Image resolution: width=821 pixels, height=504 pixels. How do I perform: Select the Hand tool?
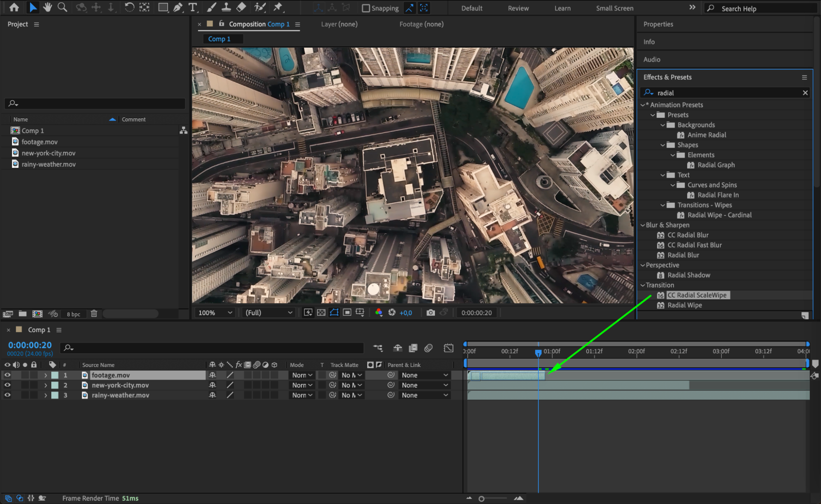click(x=48, y=7)
